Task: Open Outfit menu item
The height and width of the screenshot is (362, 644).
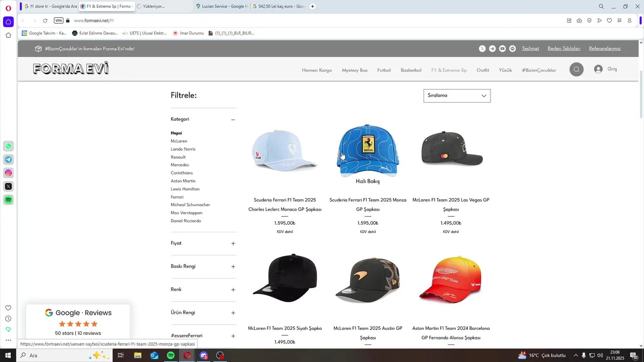Action: pyautogui.click(x=483, y=70)
